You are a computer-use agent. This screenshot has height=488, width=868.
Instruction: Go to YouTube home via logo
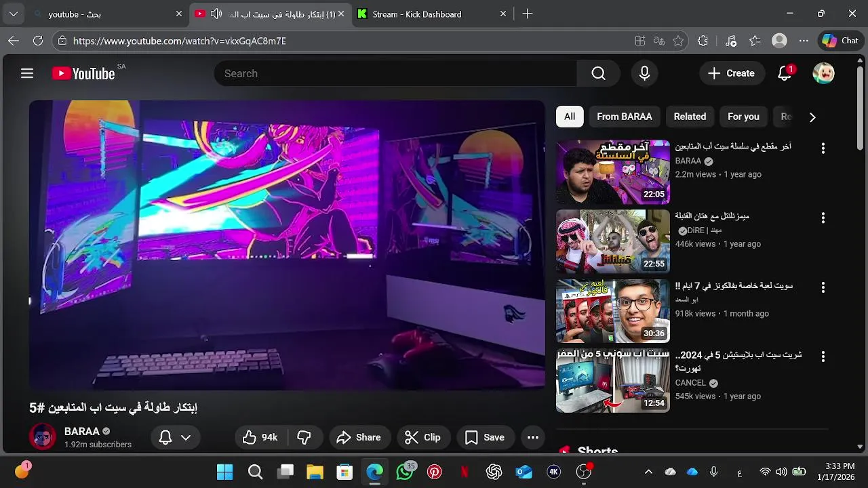pyautogui.click(x=83, y=73)
